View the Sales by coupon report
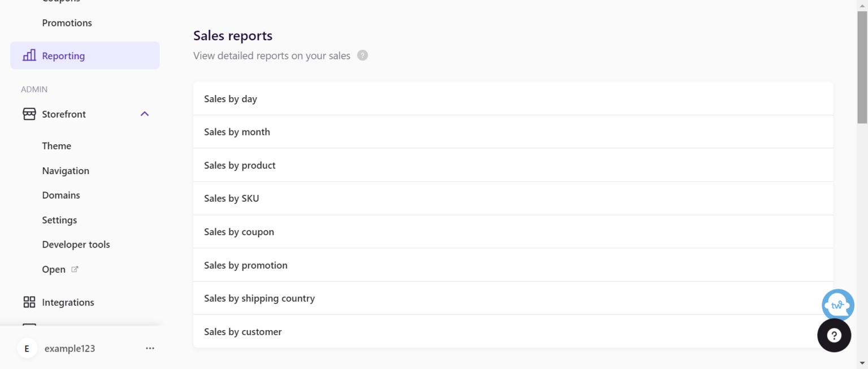Image resolution: width=868 pixels, height=369 pixels. 239,232
